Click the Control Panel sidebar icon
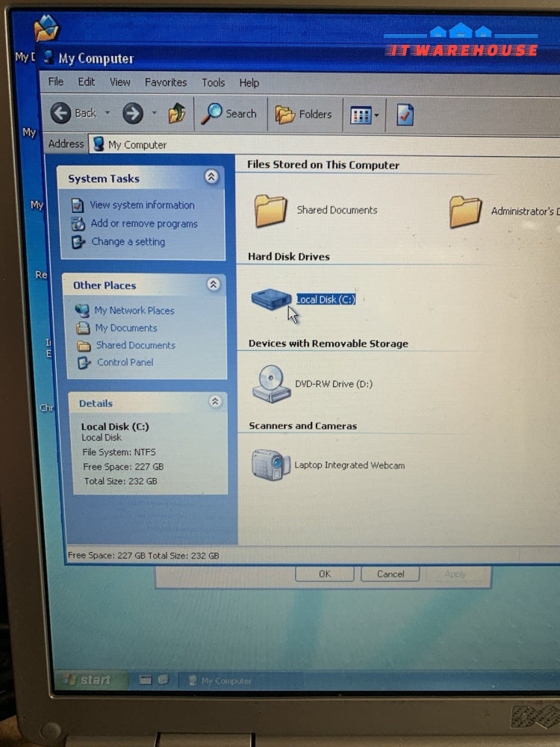Screen dimensions: 560x747 tap(84, 363)
